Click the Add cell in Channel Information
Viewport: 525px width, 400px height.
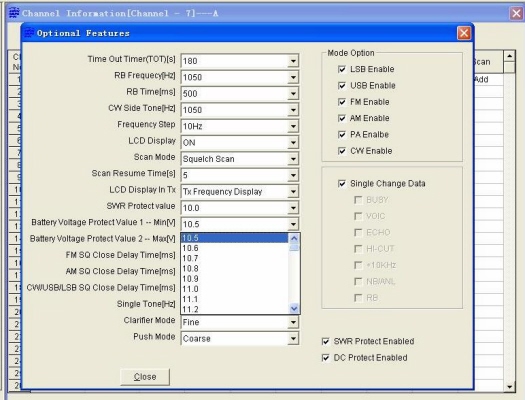(x=488, y=80)
